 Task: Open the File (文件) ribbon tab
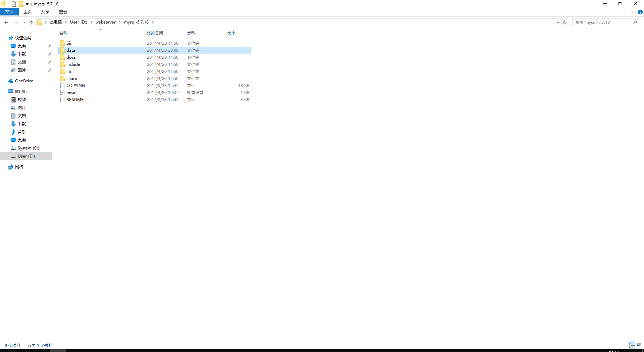point(9,12)
